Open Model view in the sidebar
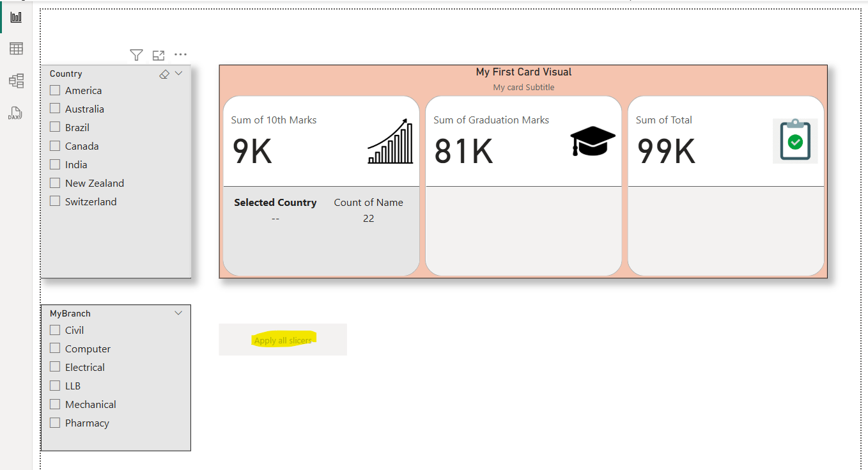 pyautogui.click(x=15, y=81)
